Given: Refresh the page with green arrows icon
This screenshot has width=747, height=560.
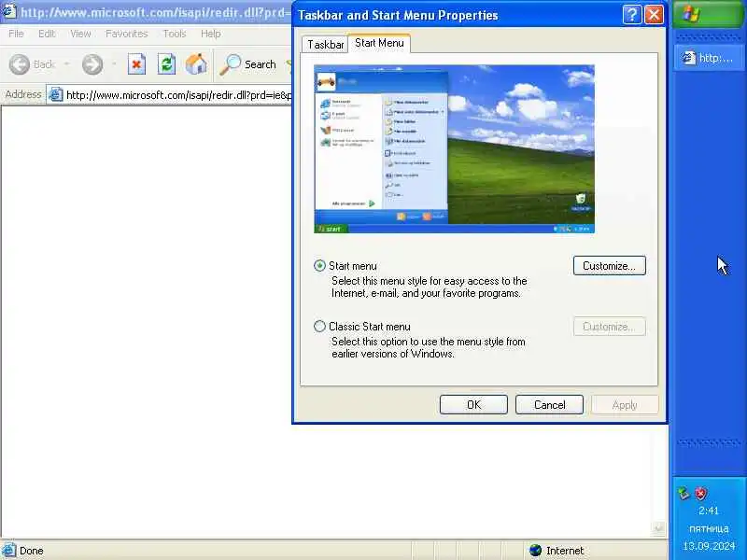Looking at the screenshot, I should click(x=166, y=64).
